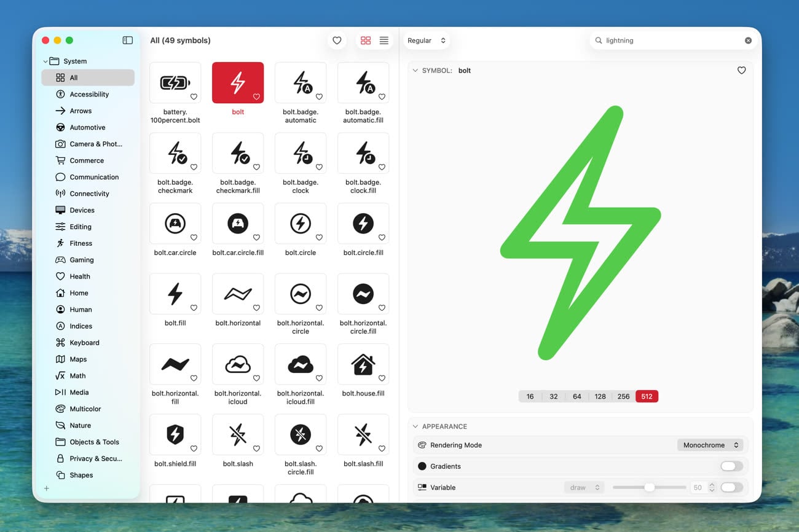This screenshot has height=532, width=799.
Task: Select the bolt.circle symbol thumbnail
Action: [x=301, y=224]
